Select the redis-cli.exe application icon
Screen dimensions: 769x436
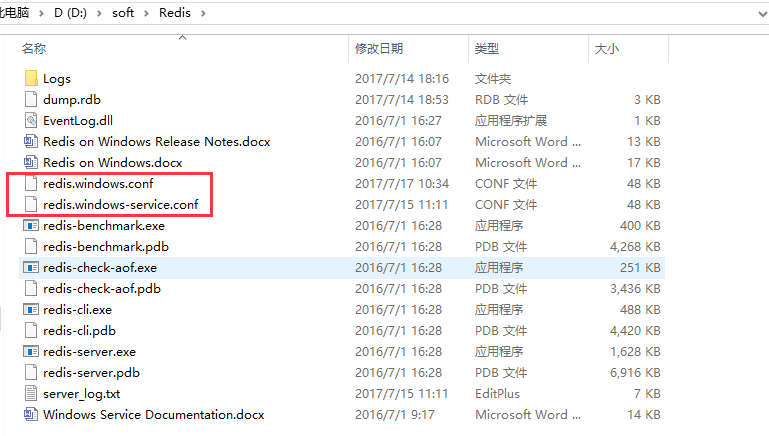31,309
